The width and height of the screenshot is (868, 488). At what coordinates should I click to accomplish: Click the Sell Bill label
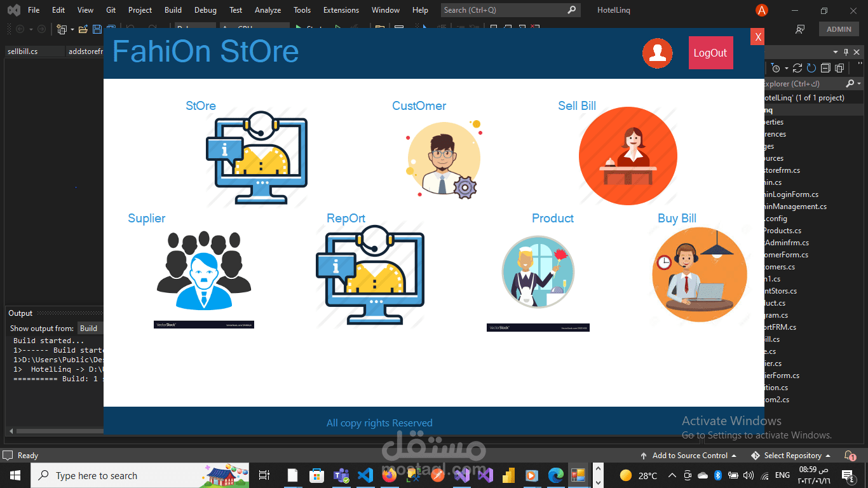coord(577,106)
